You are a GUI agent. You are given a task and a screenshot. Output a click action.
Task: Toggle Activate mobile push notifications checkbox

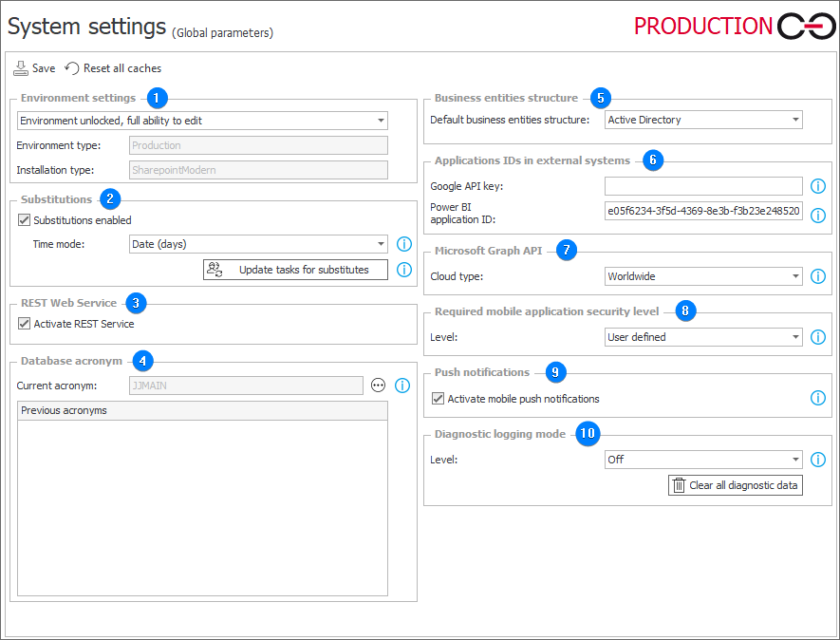(439, 398)
